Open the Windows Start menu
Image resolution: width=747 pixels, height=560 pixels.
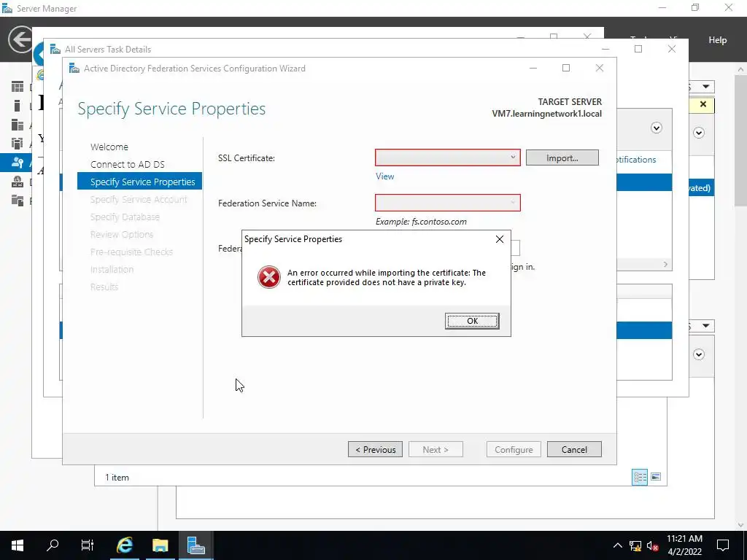point(18,545)
